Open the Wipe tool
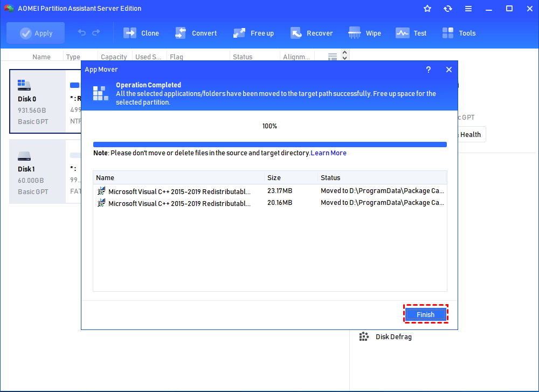Screen dimensions: 539x392 tap(365, 33)
